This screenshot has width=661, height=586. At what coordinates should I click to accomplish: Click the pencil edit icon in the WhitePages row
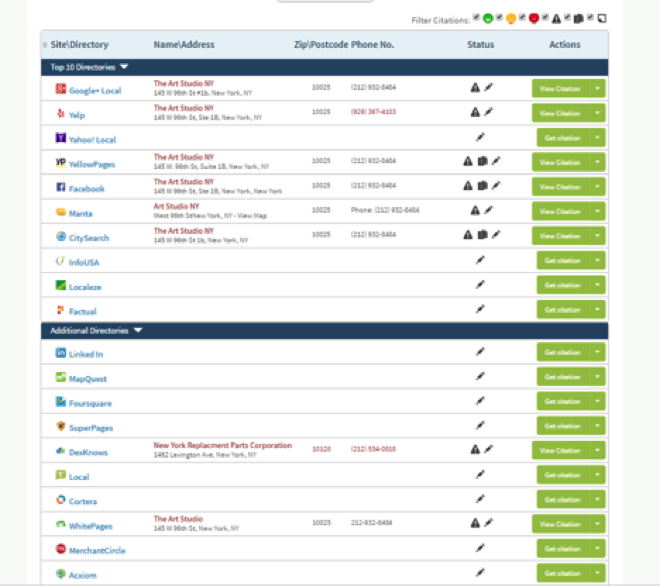coord(489,522)
